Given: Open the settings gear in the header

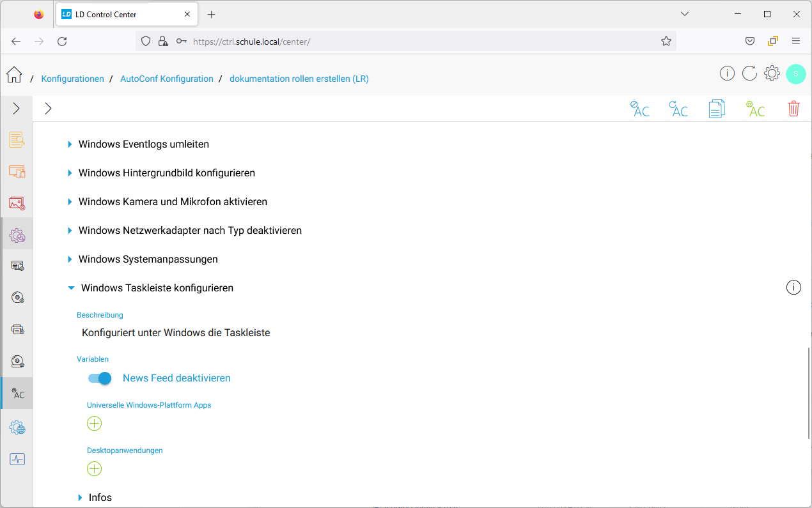Looking at the screenshot, I should pos(772,73).
